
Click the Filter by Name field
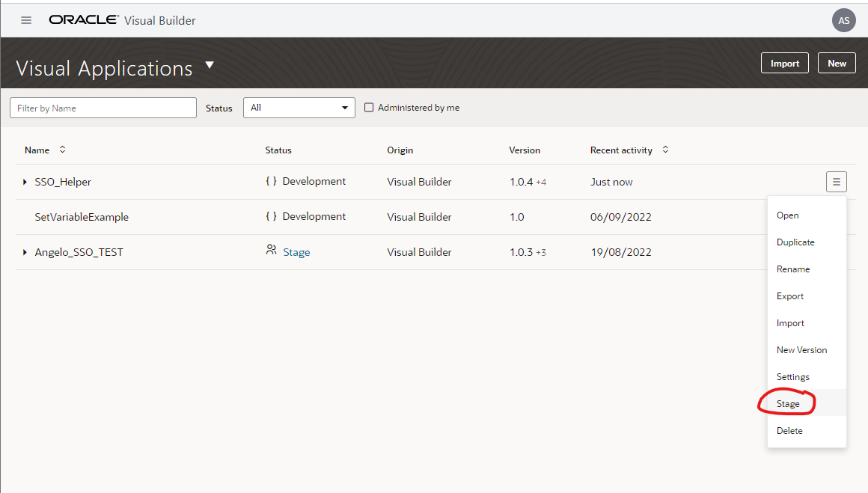[103, 108]
